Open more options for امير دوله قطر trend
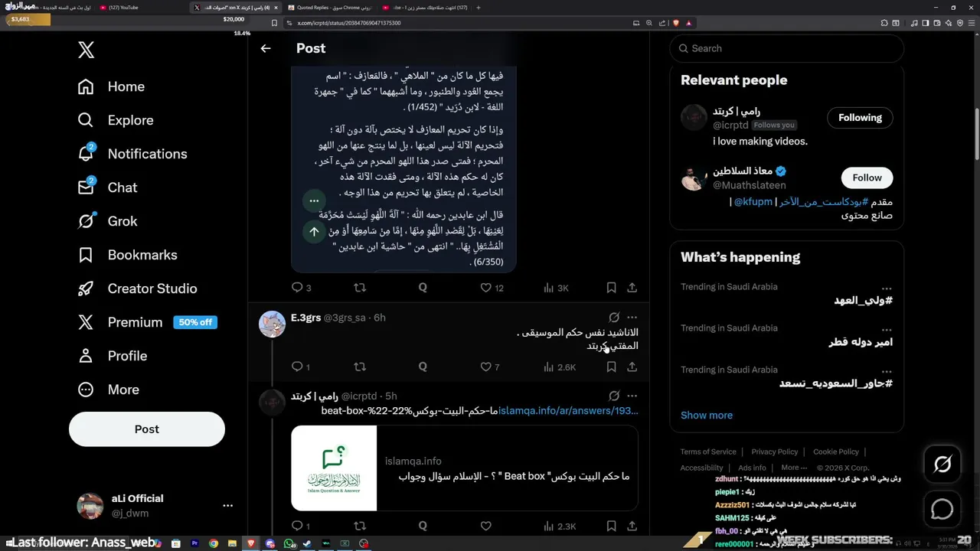This screenshot has width=980, height=551. point(886,330)
